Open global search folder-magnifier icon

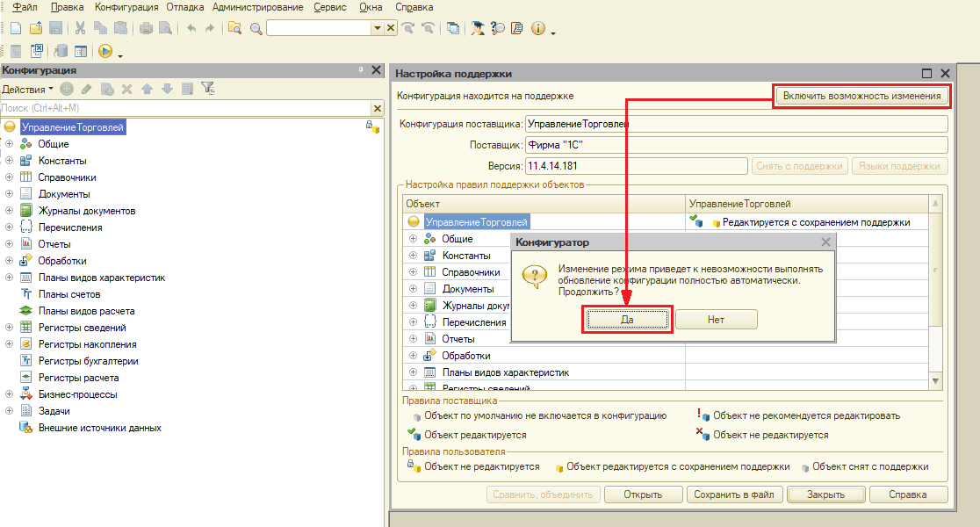235,28
